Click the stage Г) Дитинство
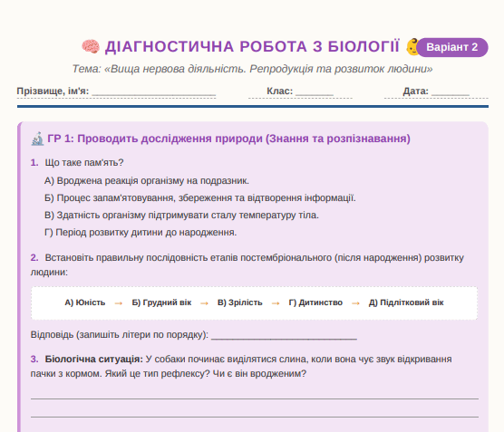Viewport: 504px width, 432px height. pos(315,302)
